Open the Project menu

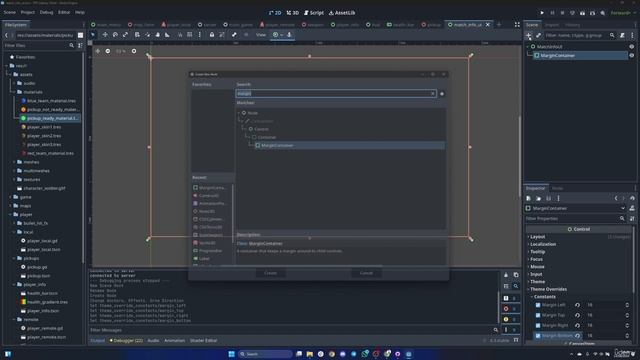(28, 13)
